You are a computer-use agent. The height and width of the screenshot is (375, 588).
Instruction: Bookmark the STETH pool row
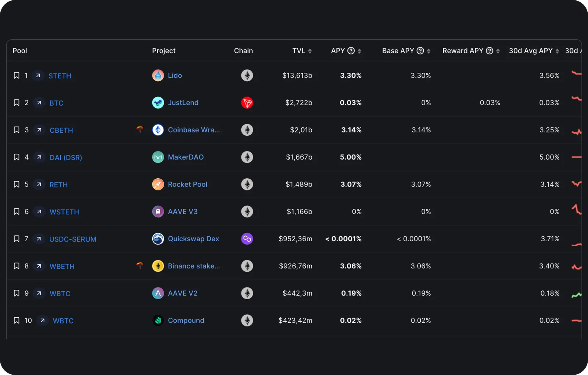pos(17,75)
